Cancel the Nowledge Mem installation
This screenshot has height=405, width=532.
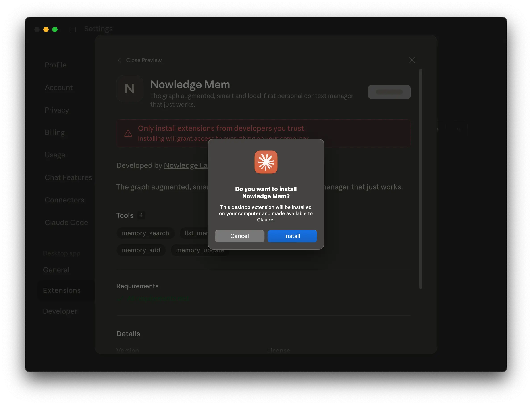[239, 236]
